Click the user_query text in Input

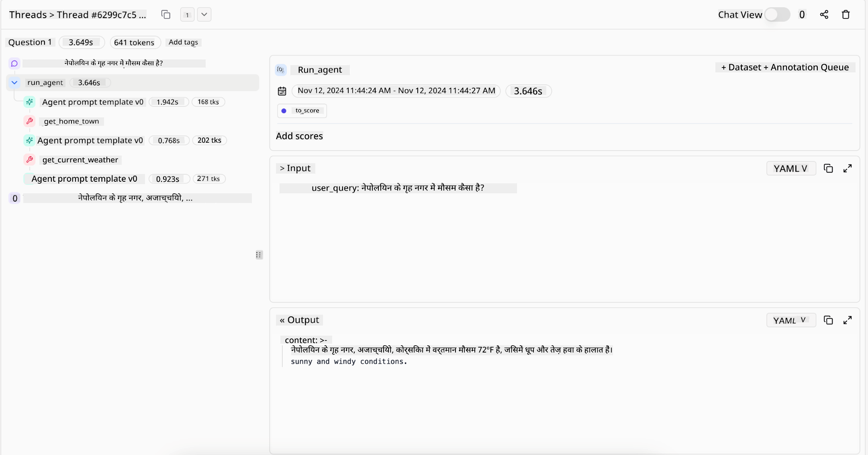click(398, 188)
